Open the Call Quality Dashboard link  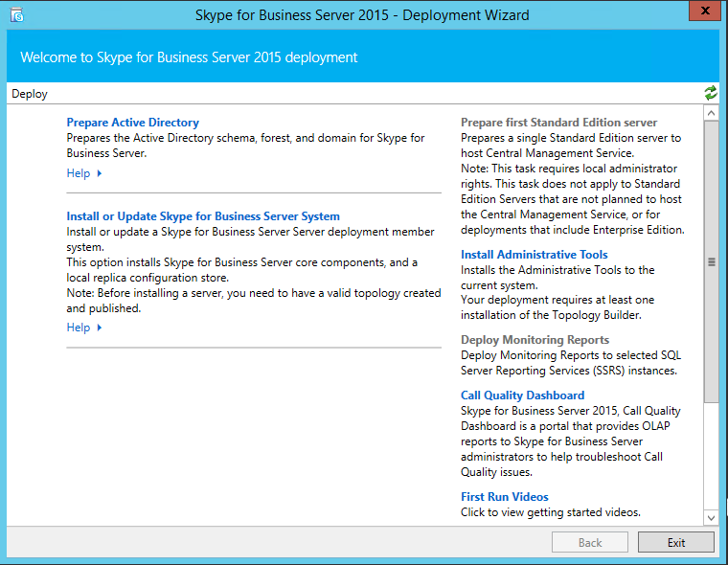point(522,395)
